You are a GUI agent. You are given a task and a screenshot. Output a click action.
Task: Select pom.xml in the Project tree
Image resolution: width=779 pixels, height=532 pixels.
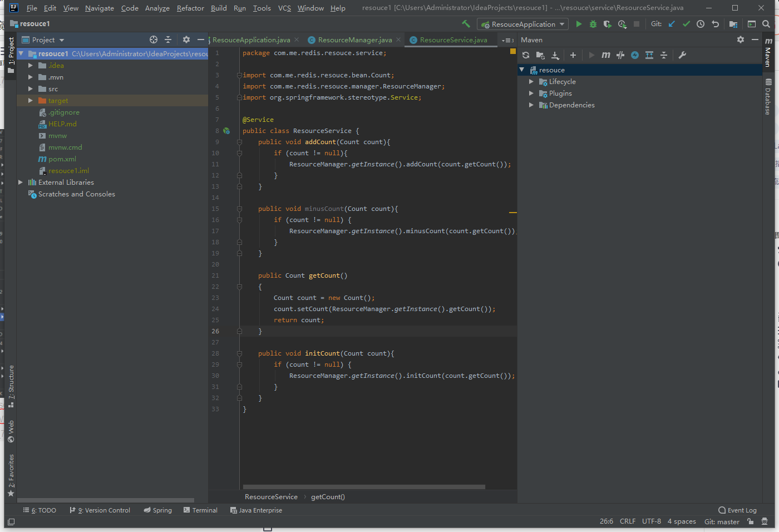point(62,159)
